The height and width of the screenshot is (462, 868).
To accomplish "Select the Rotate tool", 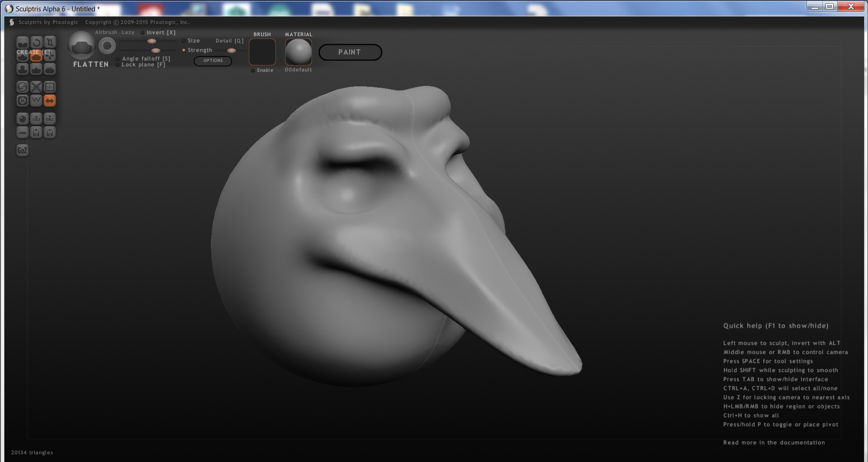I will tap(36, 42).
